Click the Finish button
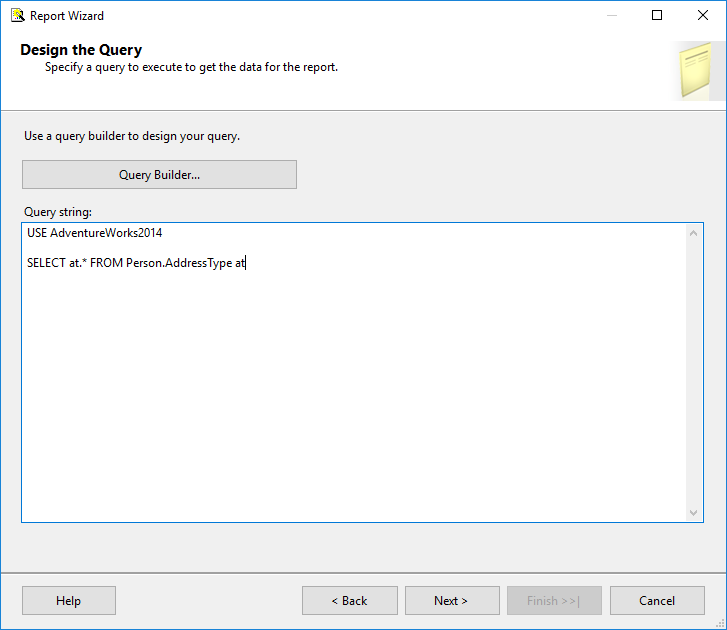727x630 pixels. 554,601
